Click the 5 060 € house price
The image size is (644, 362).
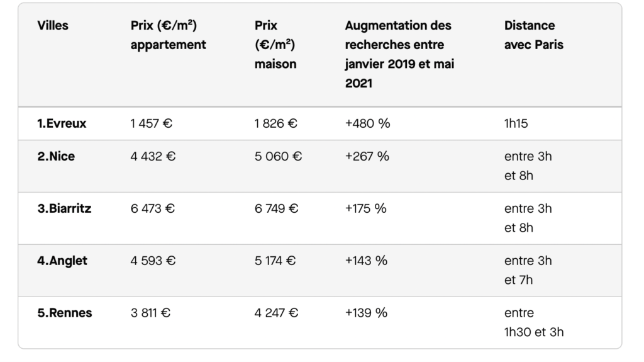(x=278, y=156)
